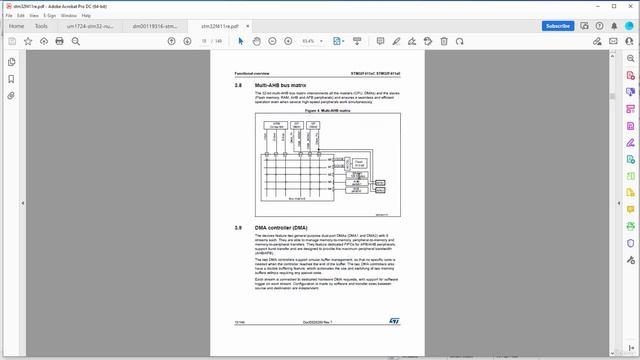Click the vertical scrollbar thumb

point(612,96)
